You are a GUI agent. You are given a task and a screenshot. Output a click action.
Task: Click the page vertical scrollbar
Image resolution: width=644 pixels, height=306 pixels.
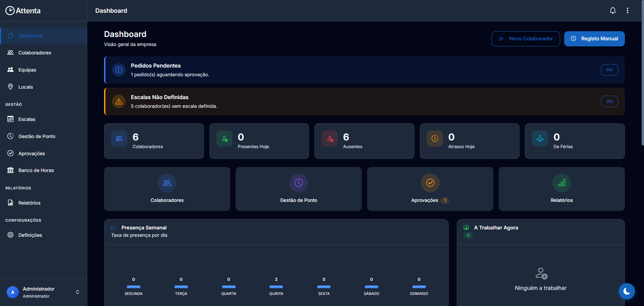642,73
